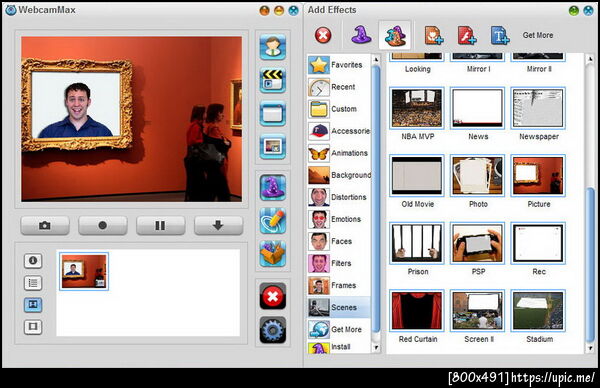Image resolution: width=600 pixels, height=388 pixels.
Task: Remove effects with red X in Add Effects toolbar
Action: tap(323, 36)
